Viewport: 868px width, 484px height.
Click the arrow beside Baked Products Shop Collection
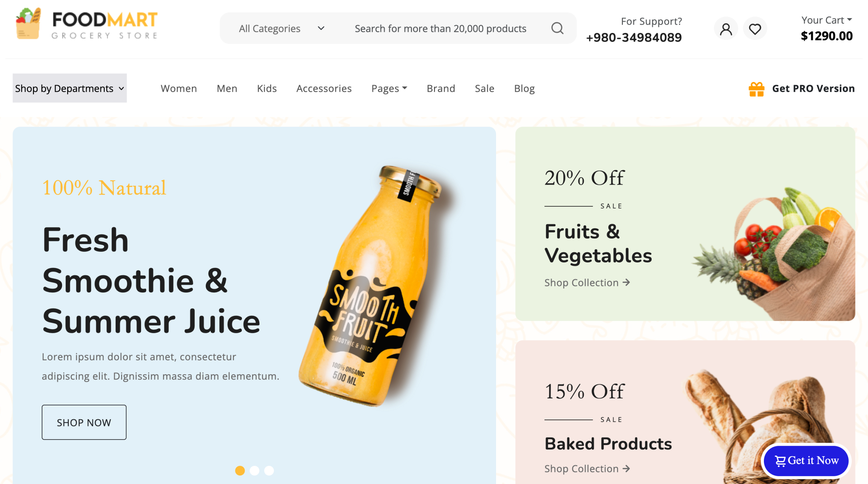(626, 469)
